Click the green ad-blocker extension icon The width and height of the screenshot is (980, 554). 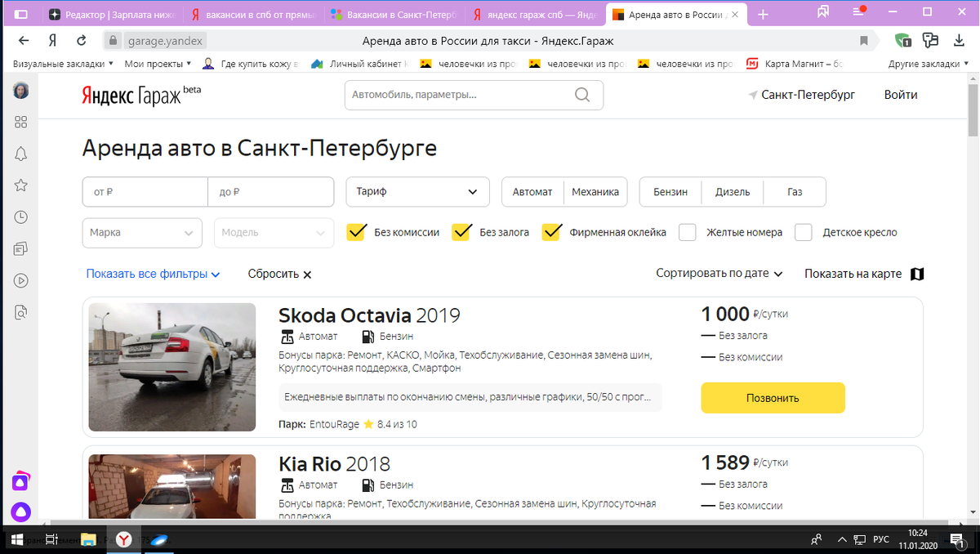(903, 38)
